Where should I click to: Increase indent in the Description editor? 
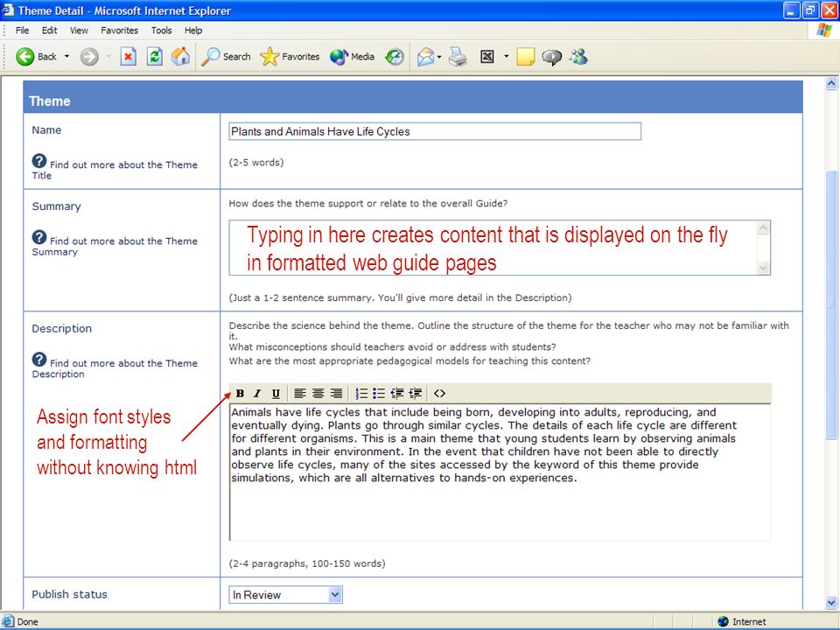pyautogui.click(x=415, y=394)
